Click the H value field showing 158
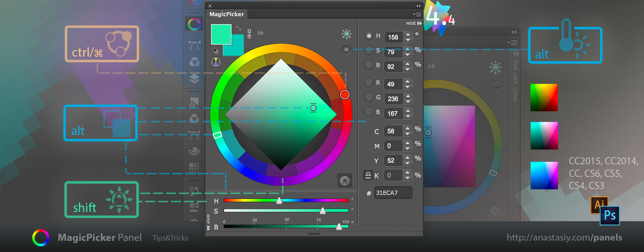Viewport: 644px width, 252px height. (394, 37)
